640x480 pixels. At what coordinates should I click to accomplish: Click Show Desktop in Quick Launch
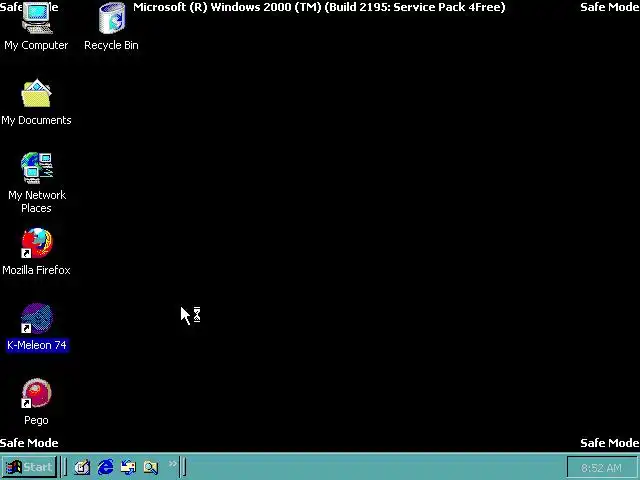82,467
